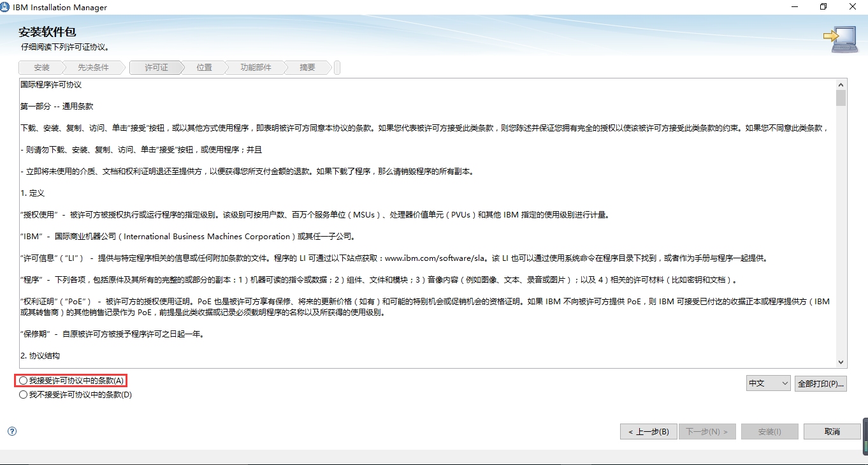Click the 安装软件包 page title
Viewport: 868px width, 465px height.
click(47, 33)
